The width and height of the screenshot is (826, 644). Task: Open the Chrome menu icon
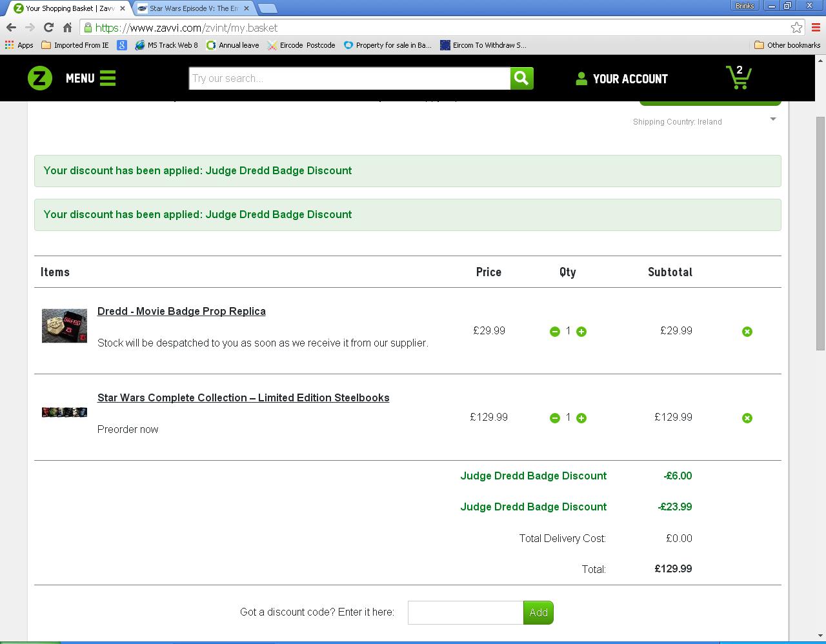pyautogui.click(x=816, y=28)
